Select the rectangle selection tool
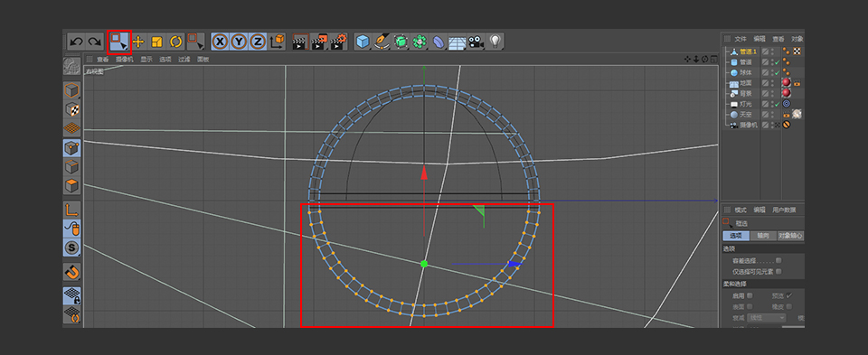This screenshot has height=355, width=868. (x=119, y=42)
